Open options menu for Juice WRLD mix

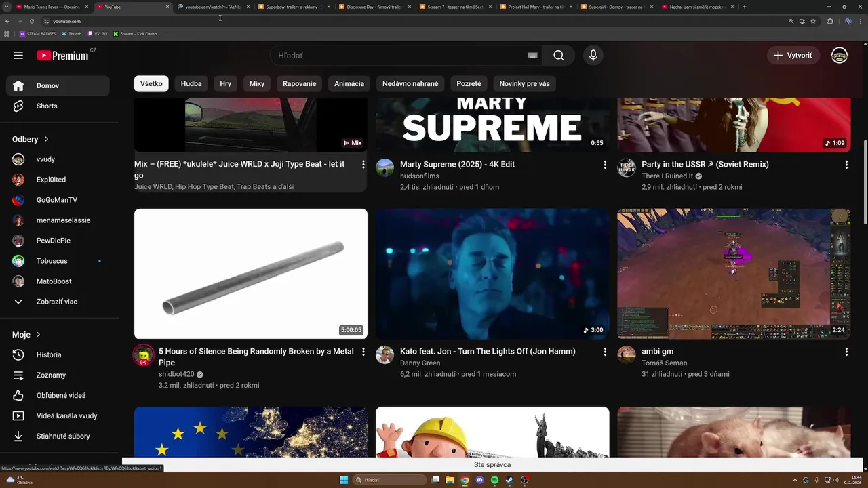point(363,165)
